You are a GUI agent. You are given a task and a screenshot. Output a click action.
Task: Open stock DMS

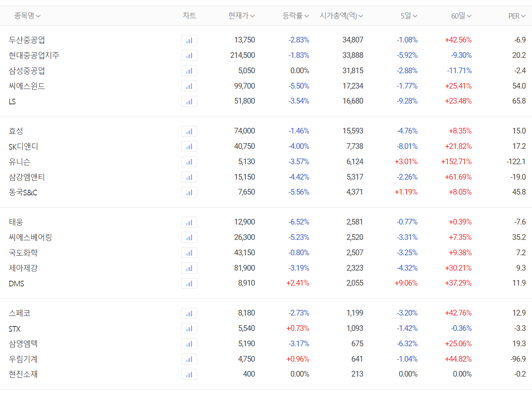click(17, 284)
